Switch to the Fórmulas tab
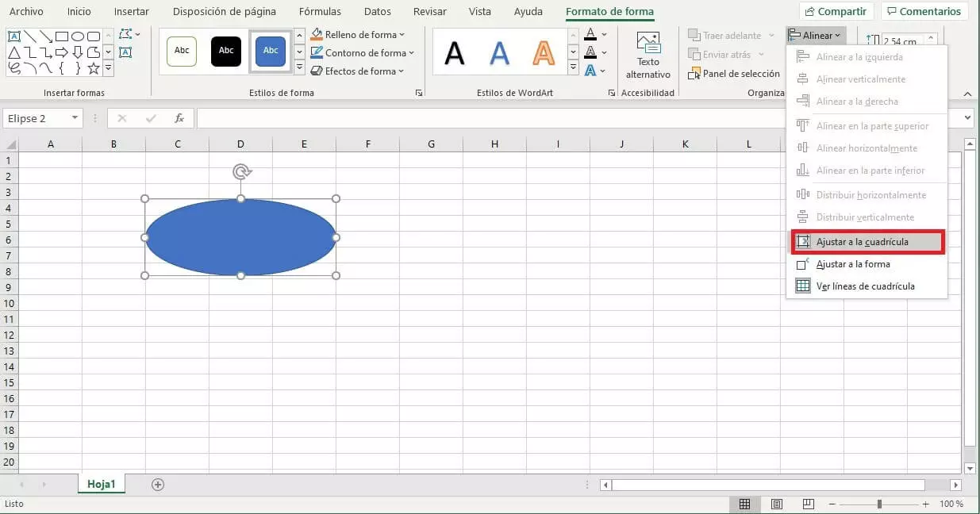Screen dimensions: 980x514 [x=320, y=12]
